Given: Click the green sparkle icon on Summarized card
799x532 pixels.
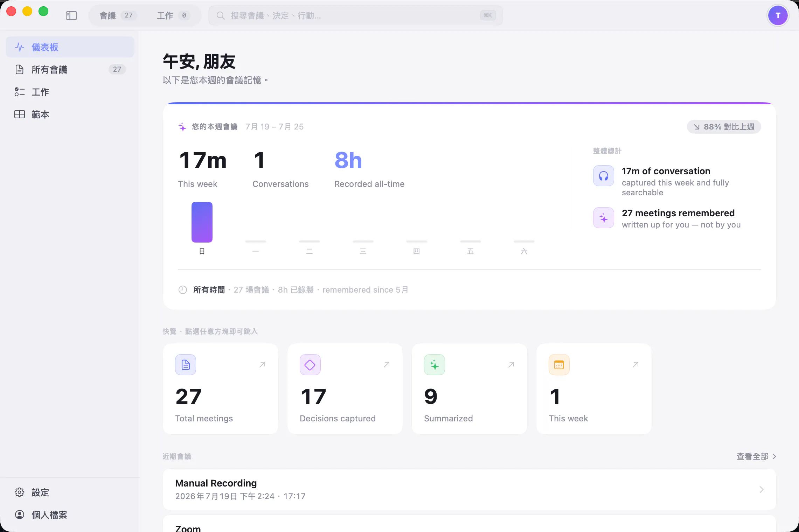Looking at the screenshot, I should click(x=435, y=365).
